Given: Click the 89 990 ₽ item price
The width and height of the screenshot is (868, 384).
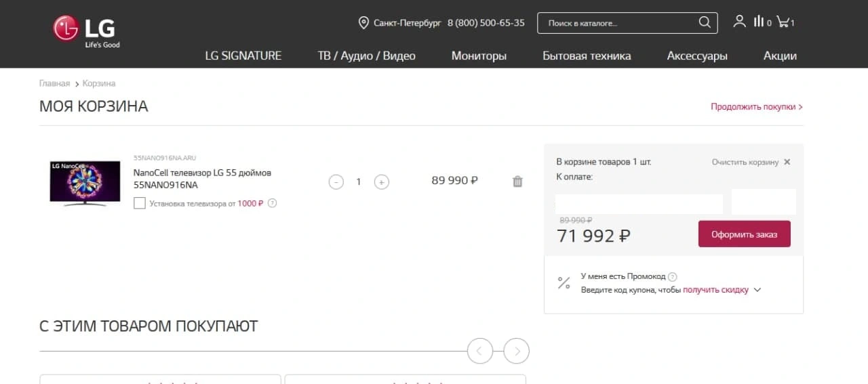Looking at the screenshot, I should 455,181.
